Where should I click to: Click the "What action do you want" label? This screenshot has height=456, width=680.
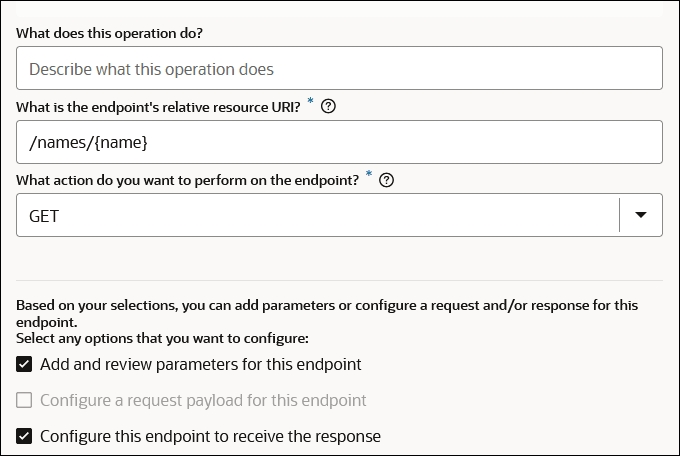186,180
